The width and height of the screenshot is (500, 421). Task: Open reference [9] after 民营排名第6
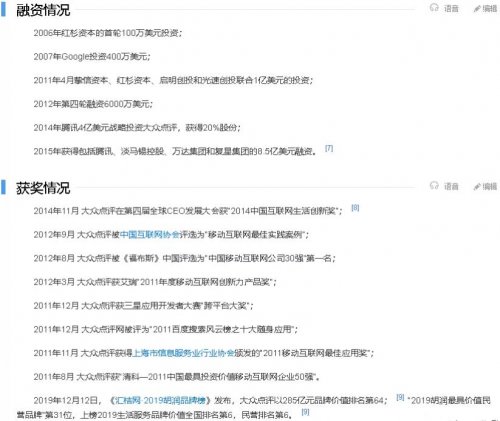coord(305,412)
